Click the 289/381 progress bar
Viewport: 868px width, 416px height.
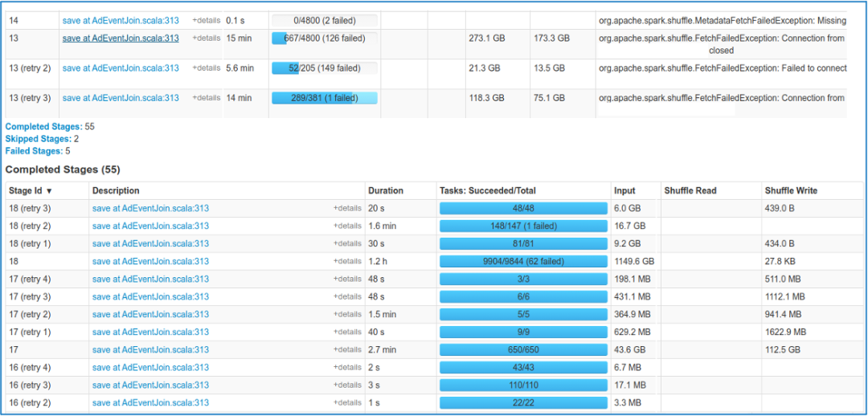point(325,98)
